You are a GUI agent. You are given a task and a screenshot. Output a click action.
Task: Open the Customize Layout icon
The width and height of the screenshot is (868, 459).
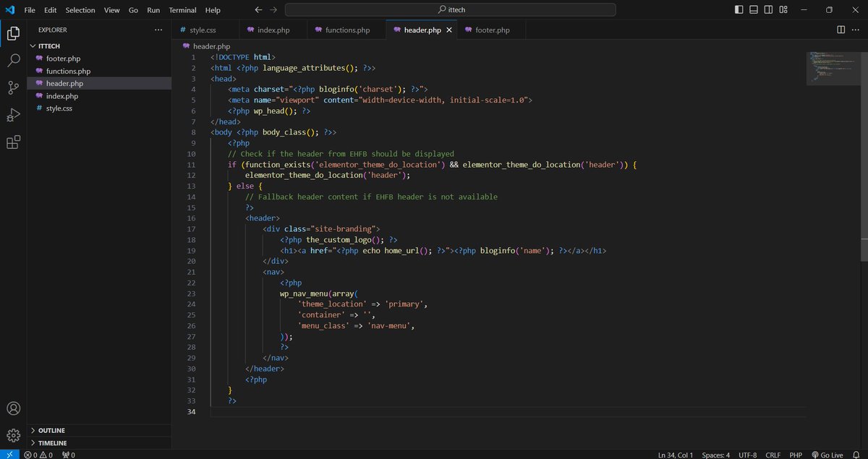click(783, 10)
